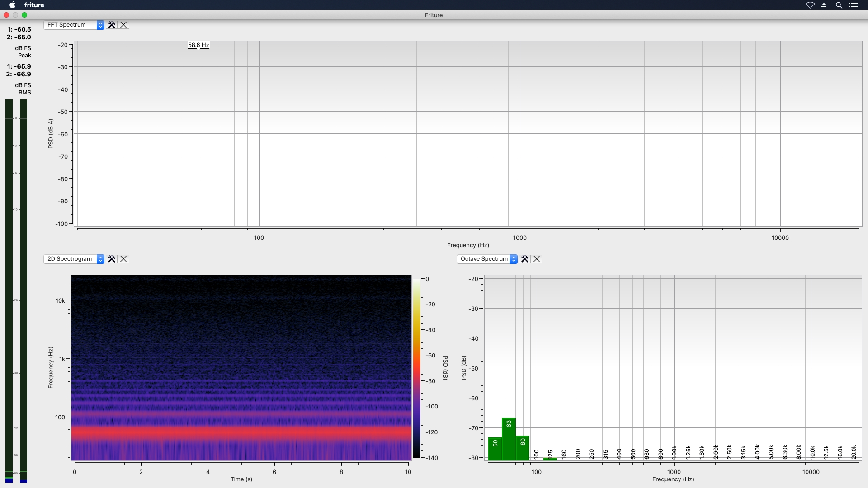Open 2D Spectrogram settings tools icon
The height and width of the screenshot is (488, 868).
111,259
